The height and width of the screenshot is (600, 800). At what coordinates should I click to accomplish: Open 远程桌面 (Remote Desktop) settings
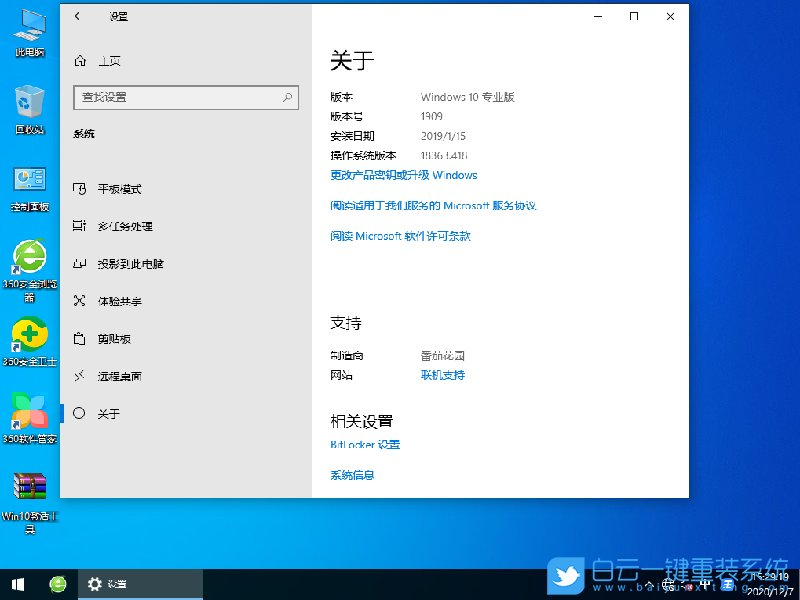(117, 376)
